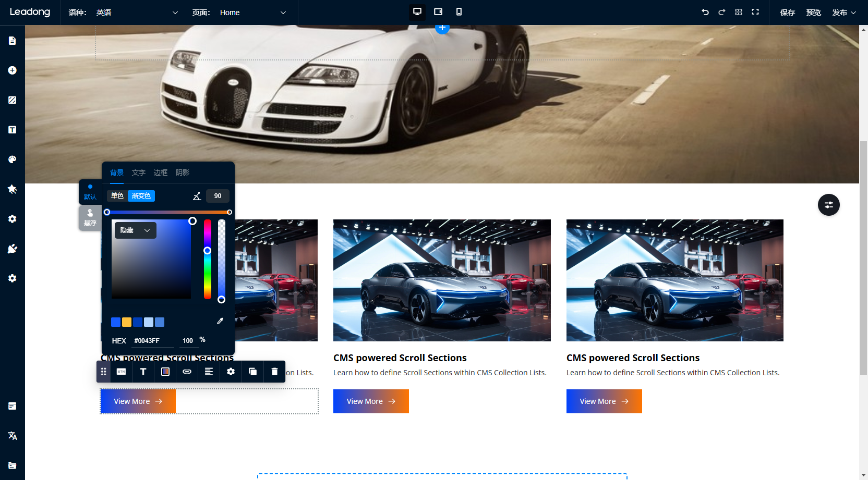
Task: Toggle the grid guides icon in top bar
Action: click(739, 12)
